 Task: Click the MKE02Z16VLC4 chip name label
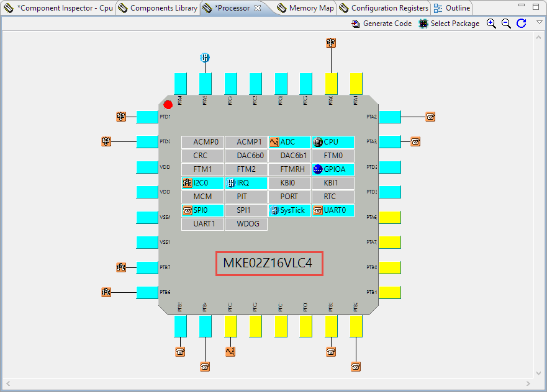click(270, 264)
